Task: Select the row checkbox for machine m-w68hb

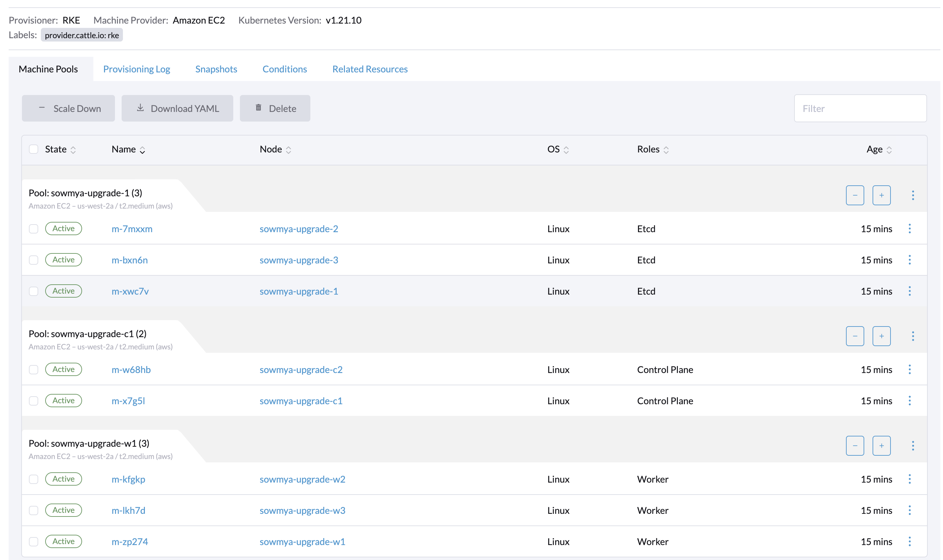Action: pos(34,370)
